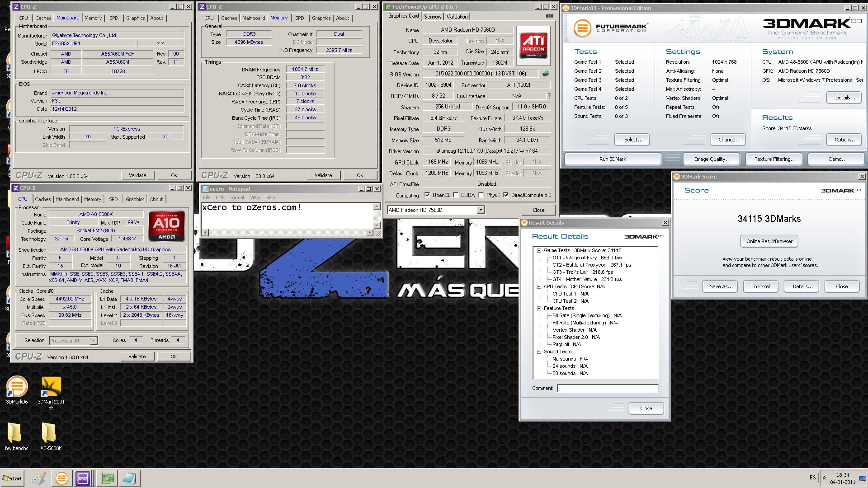Click Notepad horizontal scrollbar right arrow

tap(369, 233)
